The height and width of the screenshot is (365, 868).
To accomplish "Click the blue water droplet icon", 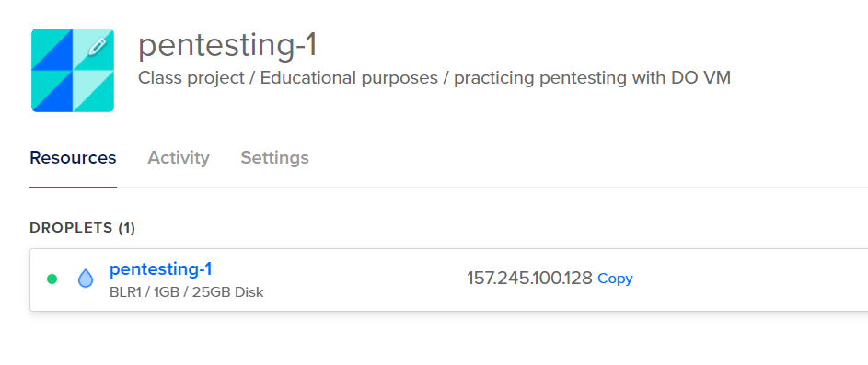I will pos(86,279).
